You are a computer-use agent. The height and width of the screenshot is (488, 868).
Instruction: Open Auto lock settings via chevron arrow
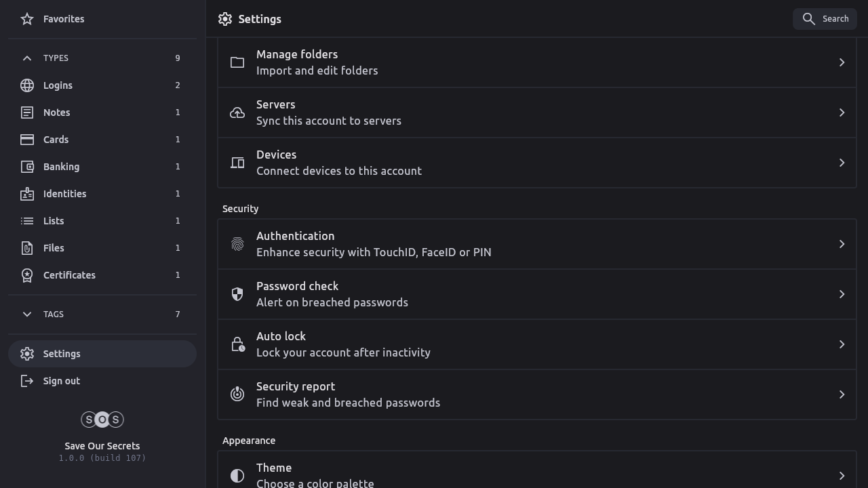click(842, 344)
